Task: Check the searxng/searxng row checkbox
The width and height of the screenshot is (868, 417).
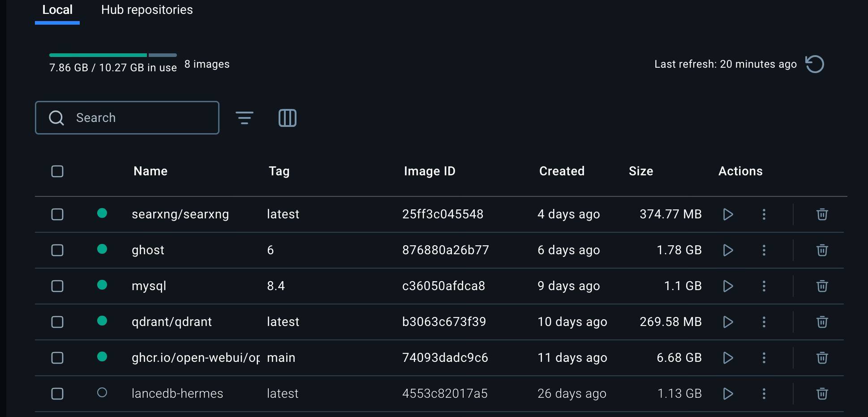Action: point(57,214)
